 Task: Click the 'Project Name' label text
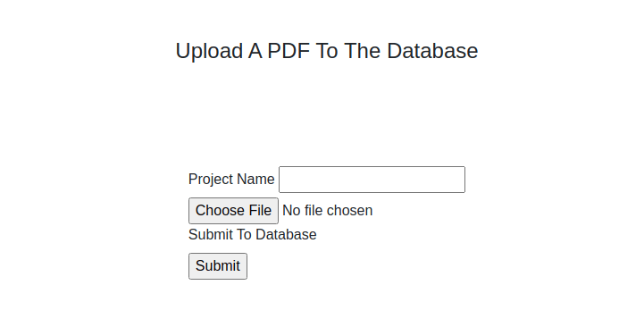click(x=231, y=180)
